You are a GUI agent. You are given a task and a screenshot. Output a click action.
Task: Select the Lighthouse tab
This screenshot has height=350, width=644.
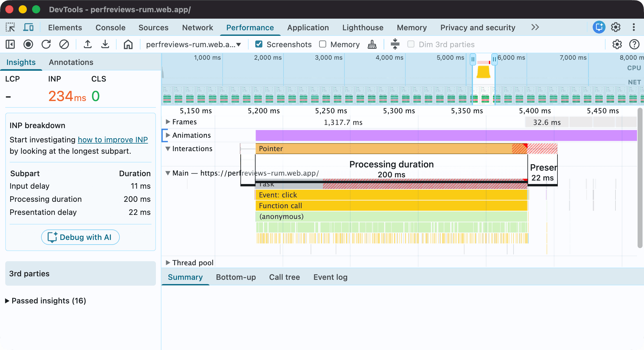click(x=363, y=28)
